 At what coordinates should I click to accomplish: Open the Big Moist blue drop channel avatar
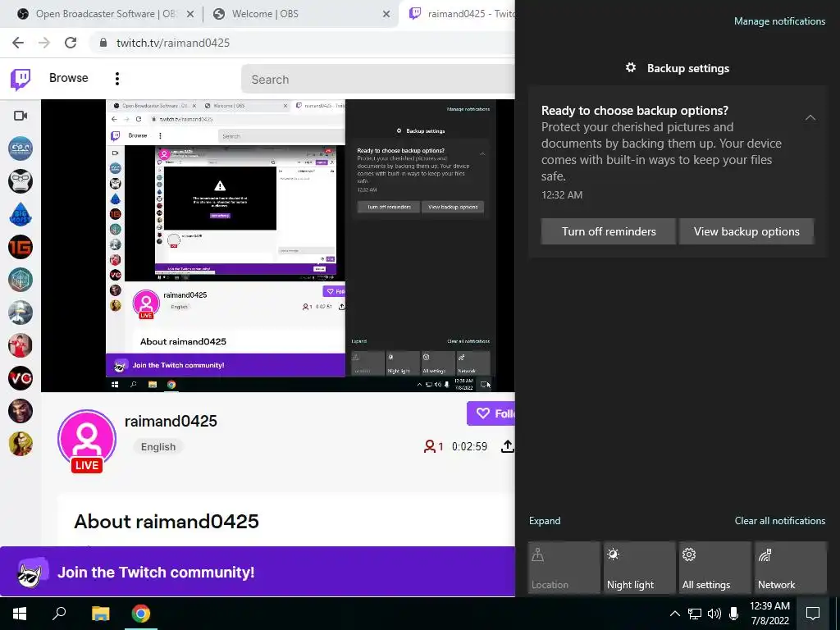coord(21,214)
